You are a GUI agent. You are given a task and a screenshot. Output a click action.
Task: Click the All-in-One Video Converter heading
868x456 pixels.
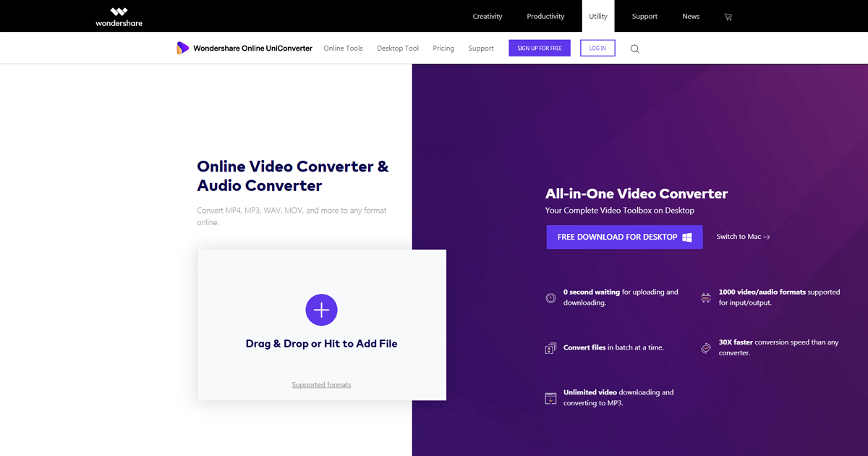click(637, 193)
